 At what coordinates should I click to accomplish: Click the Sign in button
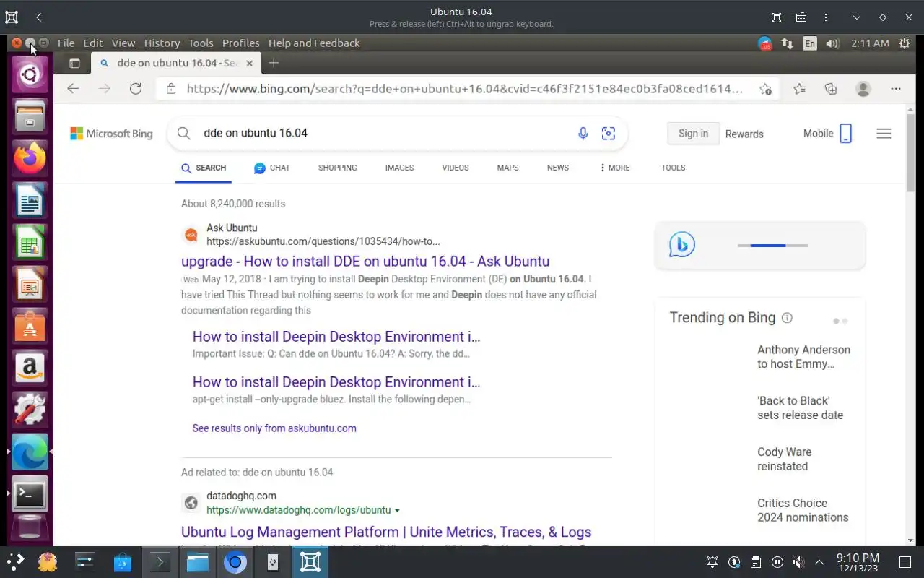pos(693,134)
